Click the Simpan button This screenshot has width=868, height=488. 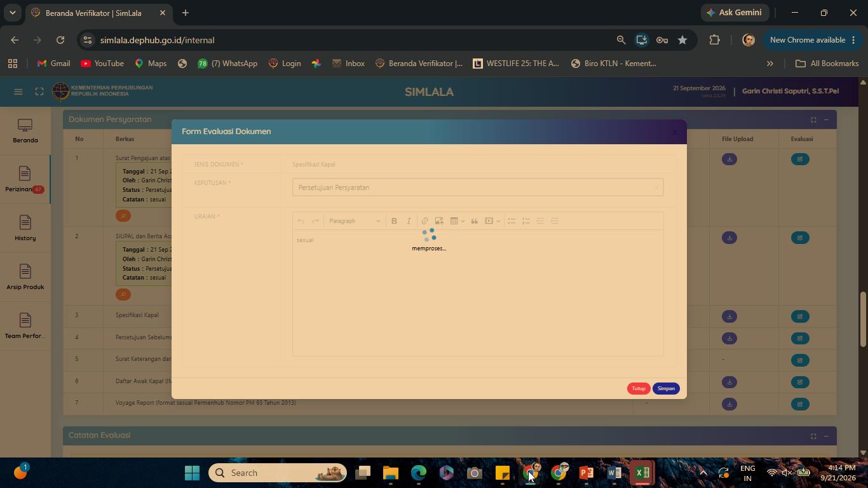pyautogui.click(x=666, y=388)
